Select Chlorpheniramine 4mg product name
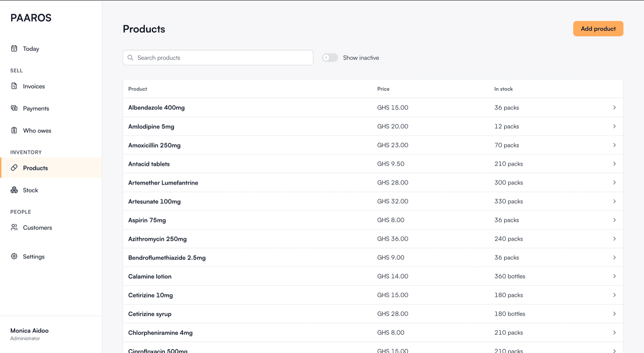644x353 pixels. [161, 333]
